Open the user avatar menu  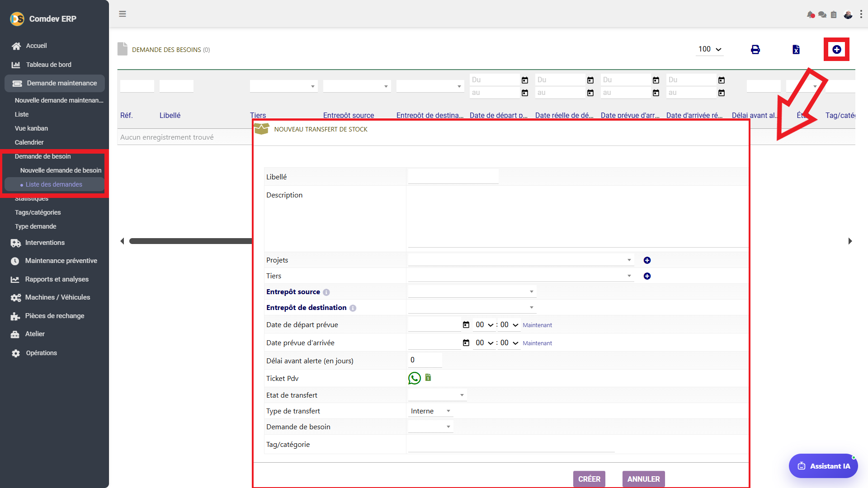tap(848, 15)
